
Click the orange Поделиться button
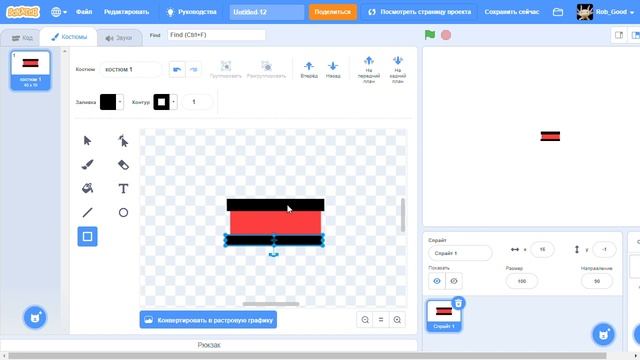pyautogui.click(x=333, y=12)
